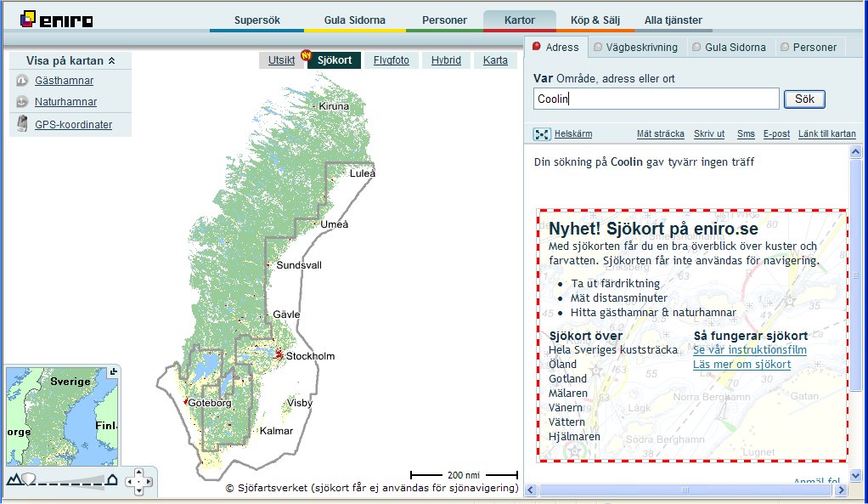Click the GPS-koordinater device icon
Screen dimensions: 868x504
22,125
